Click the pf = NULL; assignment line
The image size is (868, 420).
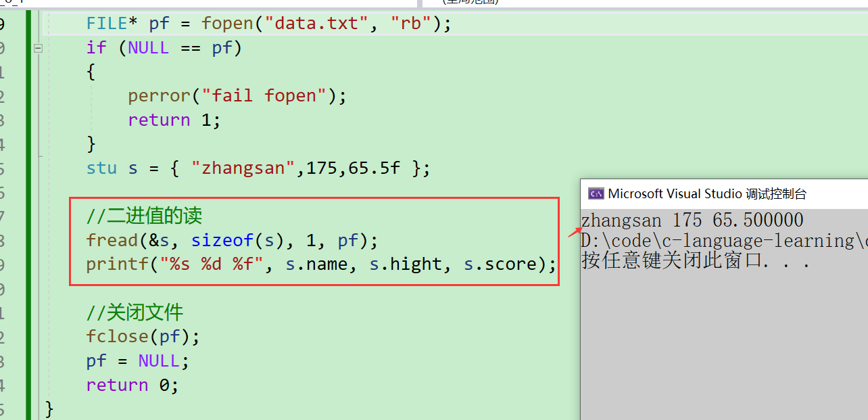tap(138, 360)
